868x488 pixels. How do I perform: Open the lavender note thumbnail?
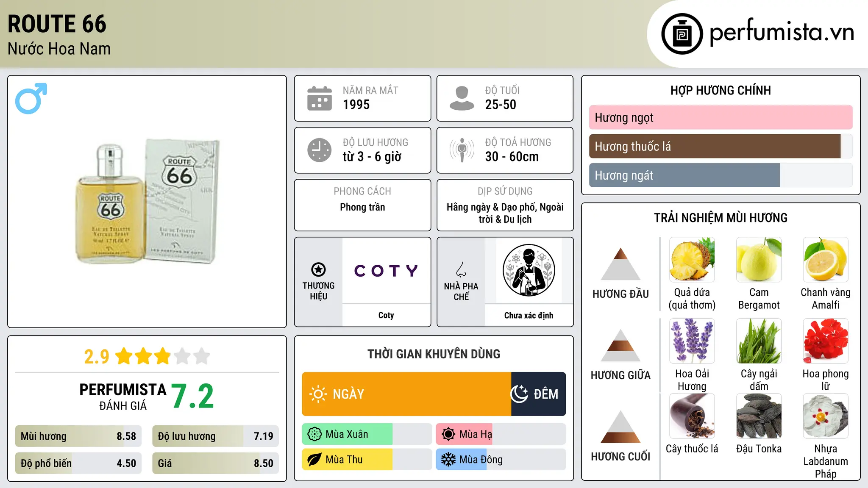coord(692,341)
